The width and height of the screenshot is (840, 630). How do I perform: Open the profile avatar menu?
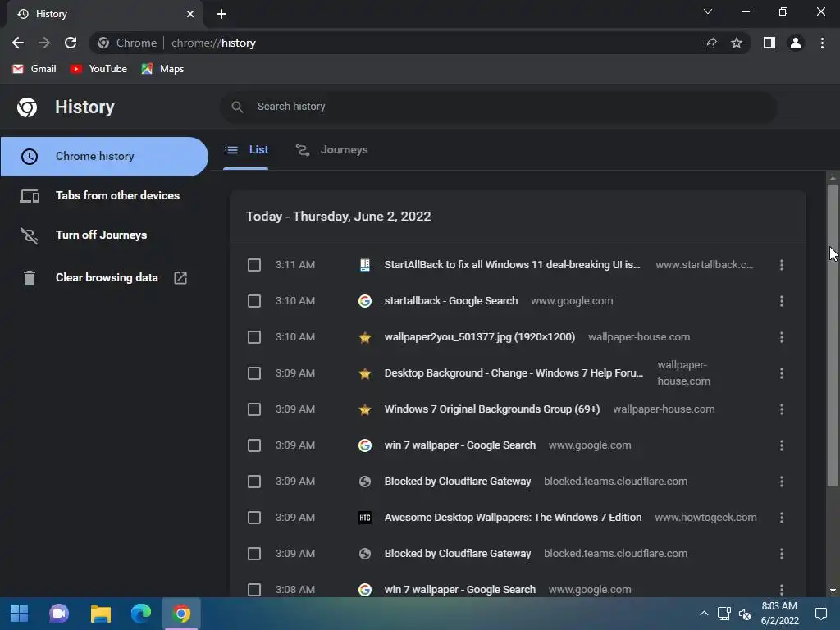[796, 43]
